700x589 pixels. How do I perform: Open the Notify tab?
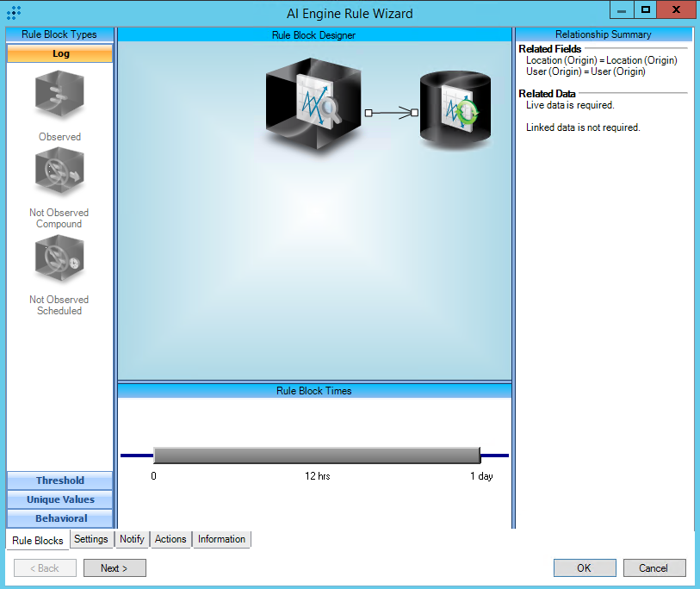coord(132,539)
